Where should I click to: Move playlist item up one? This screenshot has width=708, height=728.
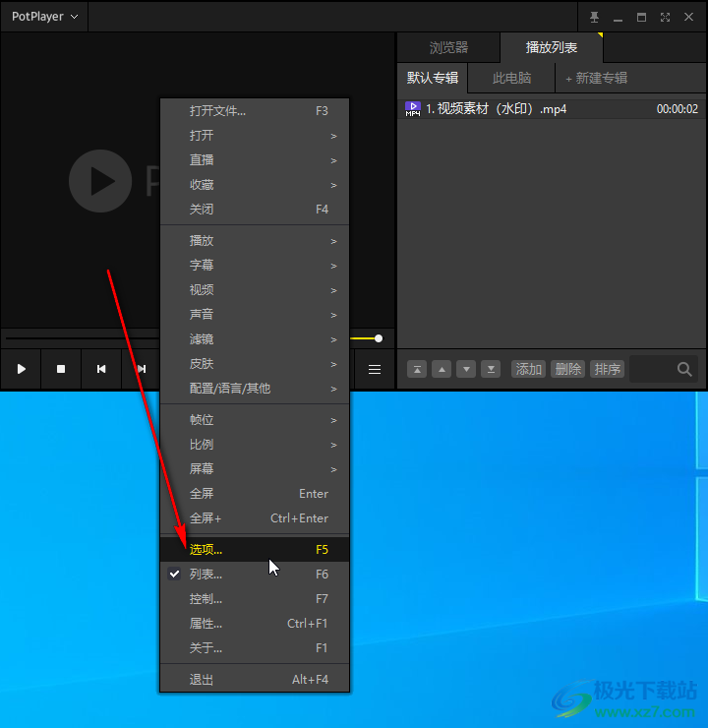click(x=442, y=370)
